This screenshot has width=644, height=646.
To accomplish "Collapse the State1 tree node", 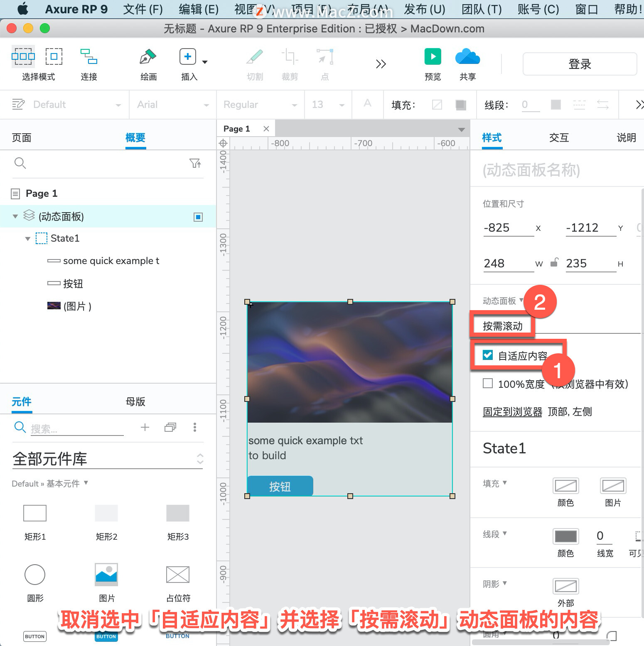I will point(28,239).
